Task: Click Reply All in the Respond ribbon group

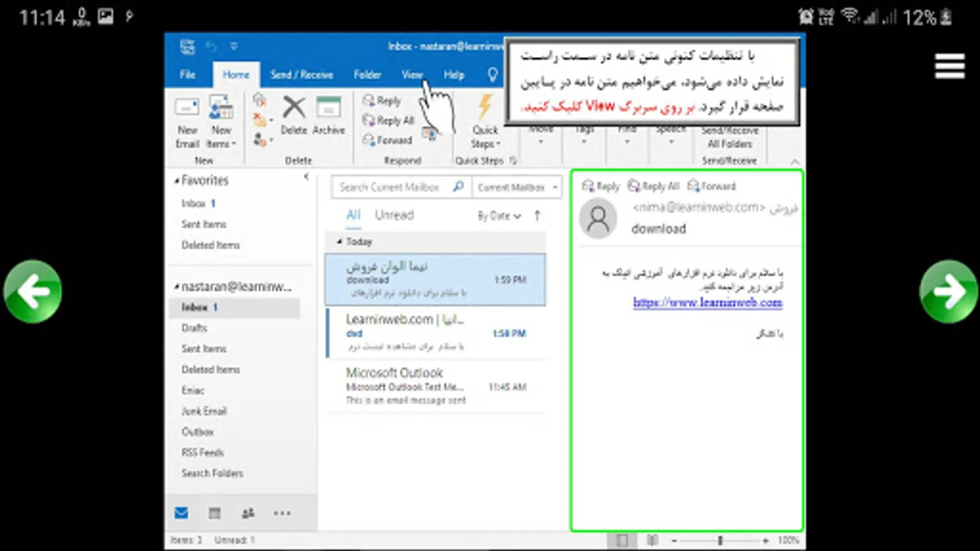Action: coord(388,121)
